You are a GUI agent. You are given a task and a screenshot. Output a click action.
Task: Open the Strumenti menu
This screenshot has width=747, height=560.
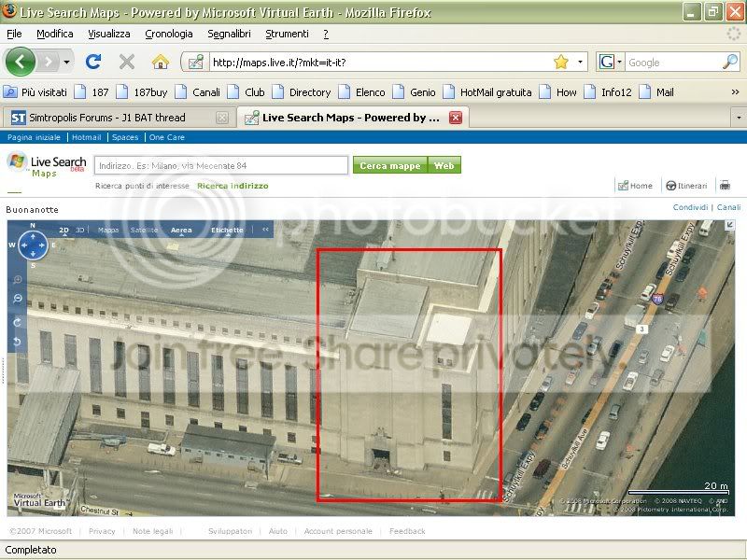tap(287, 34)
